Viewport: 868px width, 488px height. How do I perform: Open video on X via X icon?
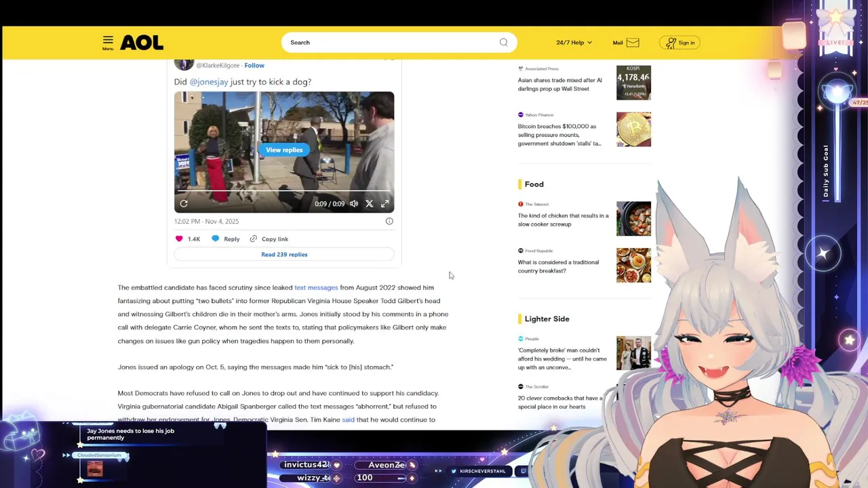[369, 203]
